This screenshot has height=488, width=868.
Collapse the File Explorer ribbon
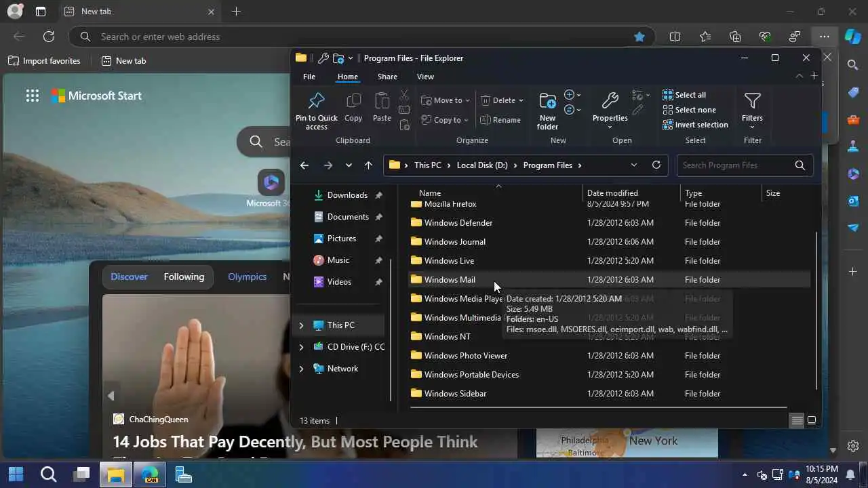(x=799, y=76)
